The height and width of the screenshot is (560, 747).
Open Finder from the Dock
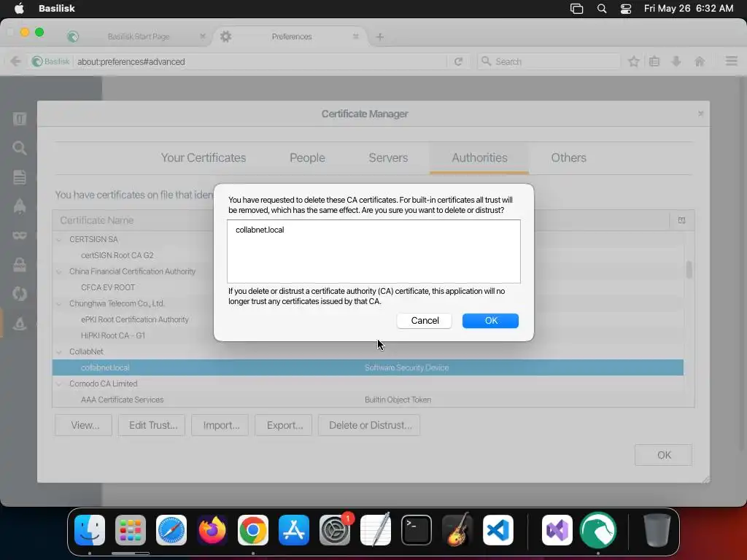[90, 530]
